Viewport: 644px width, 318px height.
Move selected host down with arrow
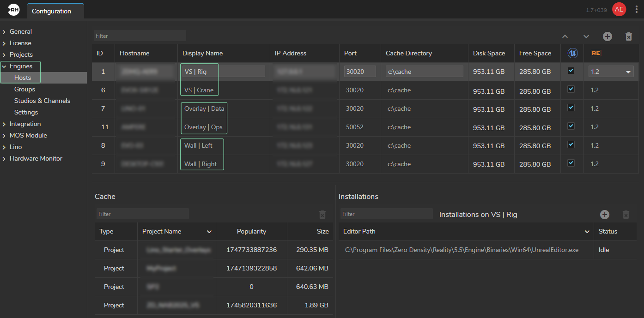(586, 36)
